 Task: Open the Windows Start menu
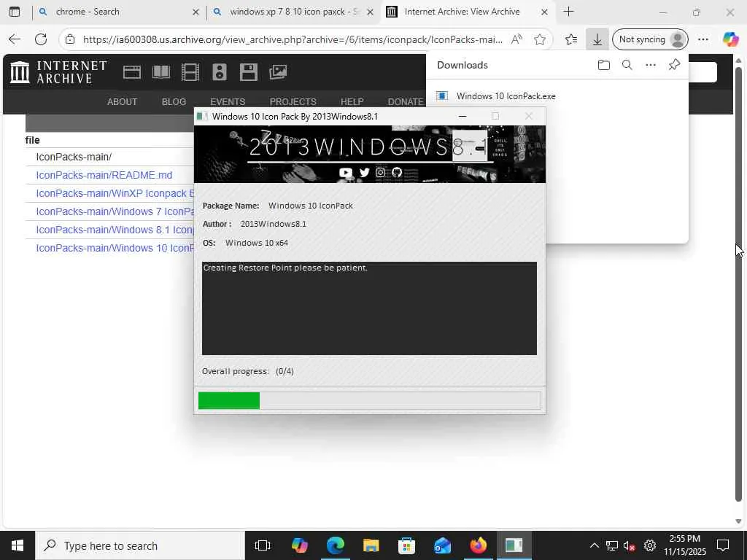(18, 545)
